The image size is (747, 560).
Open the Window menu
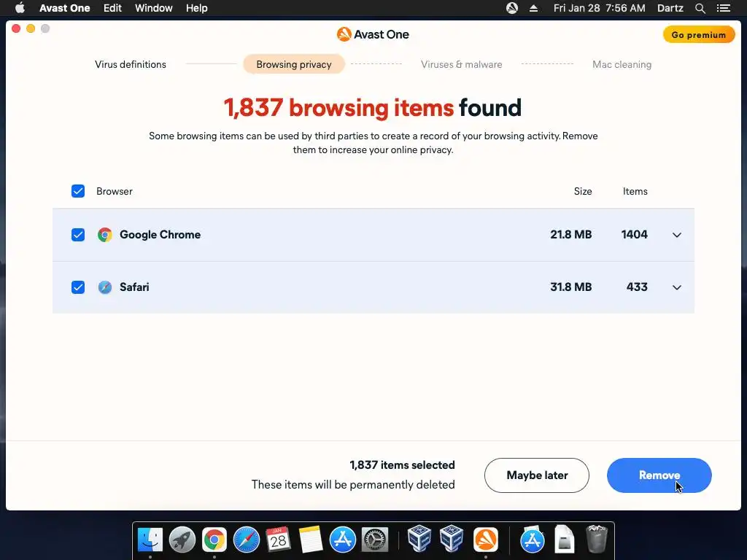tap(154, 8)
